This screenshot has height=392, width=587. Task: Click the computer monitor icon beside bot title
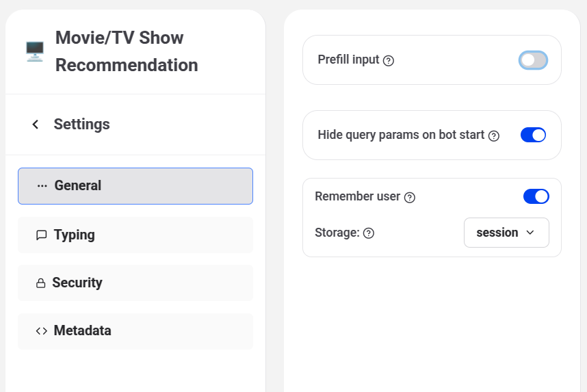click(35, 51)
